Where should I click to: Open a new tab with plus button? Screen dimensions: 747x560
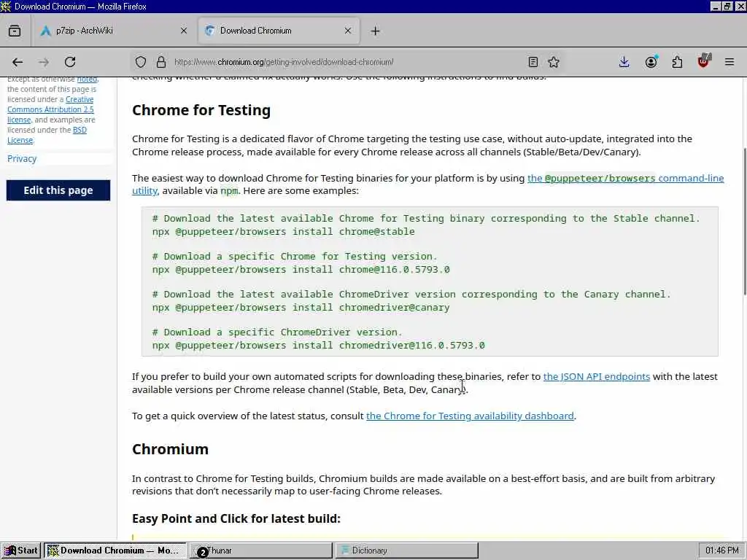point(376,31)
